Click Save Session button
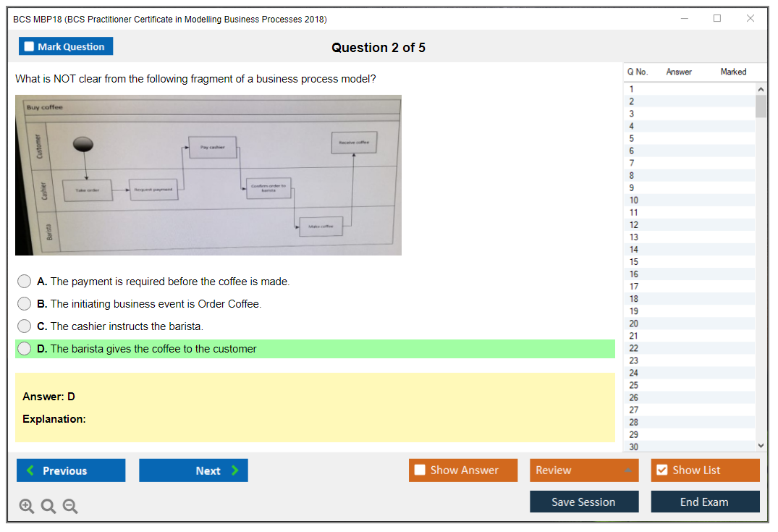Viewport: 778px width, 532px height. click(583, 502)
